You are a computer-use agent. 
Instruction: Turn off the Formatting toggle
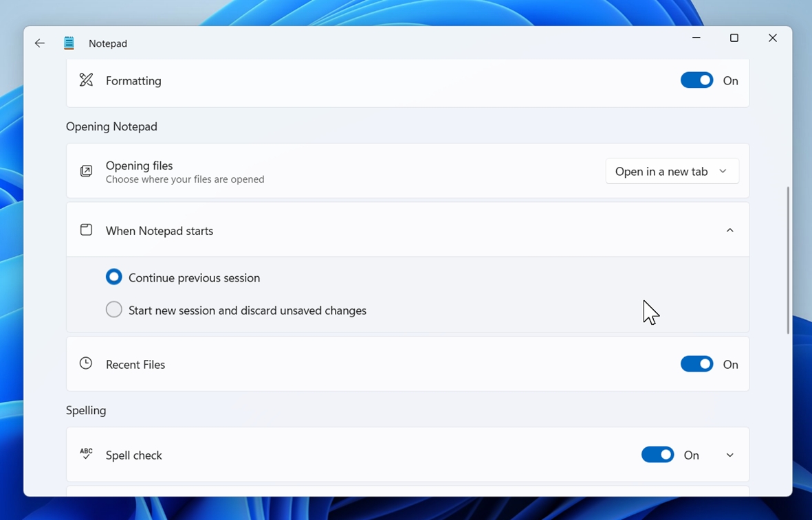pos(696,80)
